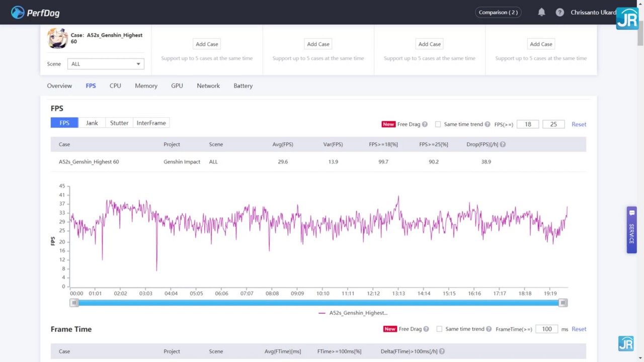The height and width of the screenshot is (362, 644).
Task: Enable Same time trend checkbox for FPS
Action: 438,124
